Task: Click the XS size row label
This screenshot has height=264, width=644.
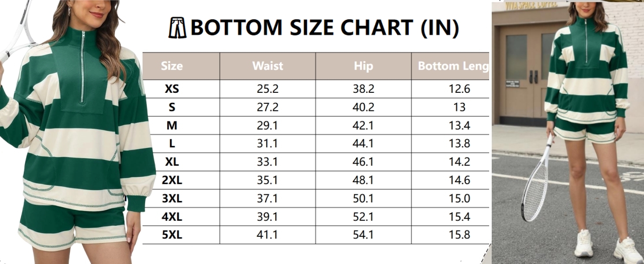Action: click(x=172, y=89)
